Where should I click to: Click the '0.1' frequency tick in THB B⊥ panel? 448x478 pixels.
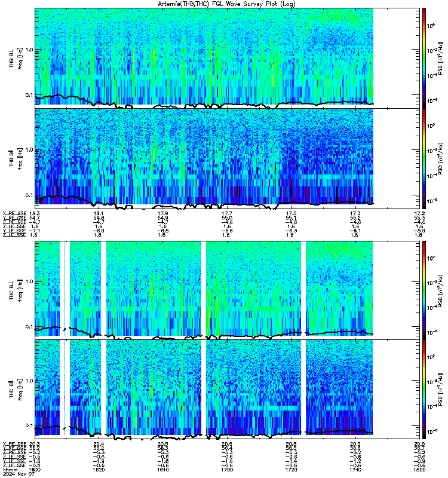pyautogui.click(x=29, y=95)
